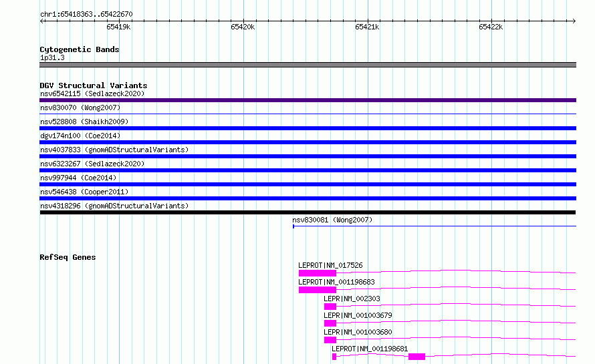Screen dimensions: 595x364
Task: Click the 65419k ruler tick label
Action: click(118, 27)
